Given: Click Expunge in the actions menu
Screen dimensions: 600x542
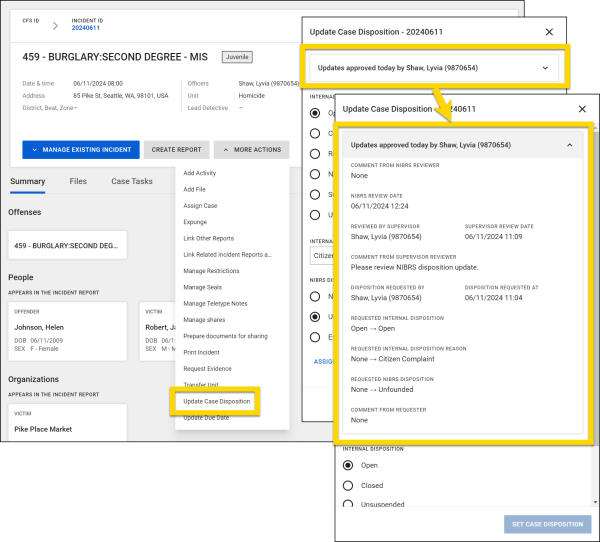Looking at the screenshot, I should click(195, 222).
